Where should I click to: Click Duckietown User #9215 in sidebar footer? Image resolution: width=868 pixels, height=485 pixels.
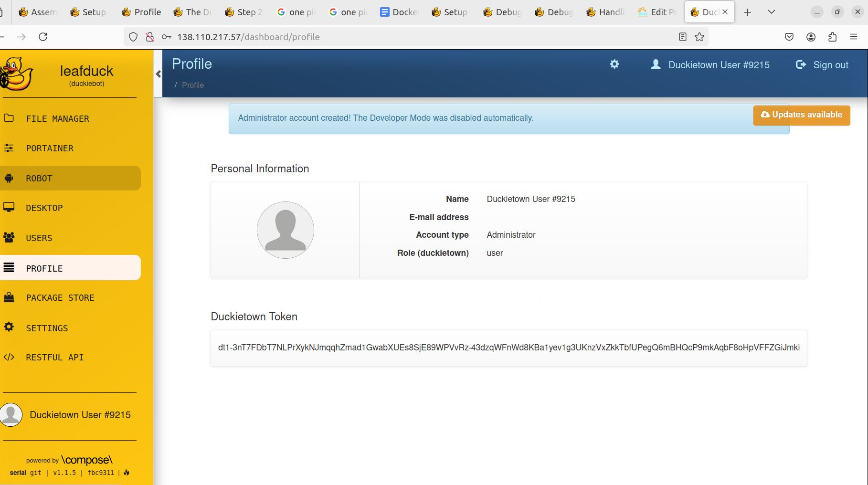pos(80,415)
